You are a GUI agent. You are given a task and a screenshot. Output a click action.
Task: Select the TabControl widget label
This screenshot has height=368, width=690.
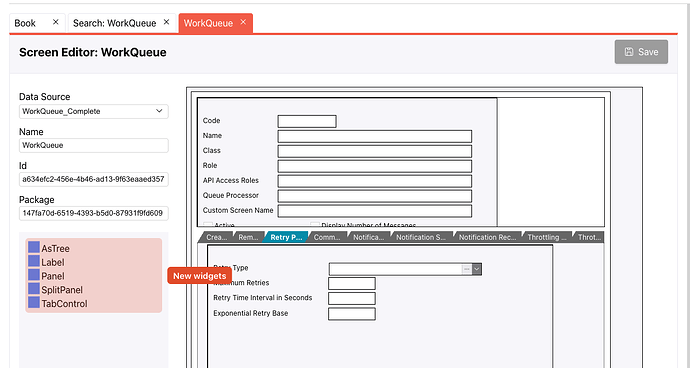(x=64, y=304)
